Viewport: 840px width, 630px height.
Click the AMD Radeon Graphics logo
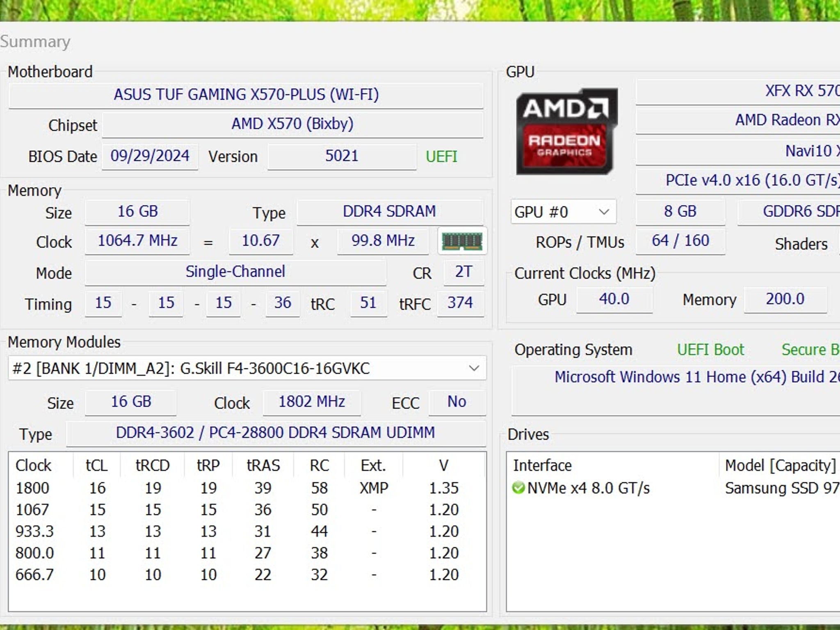click(x=566, y=131)
